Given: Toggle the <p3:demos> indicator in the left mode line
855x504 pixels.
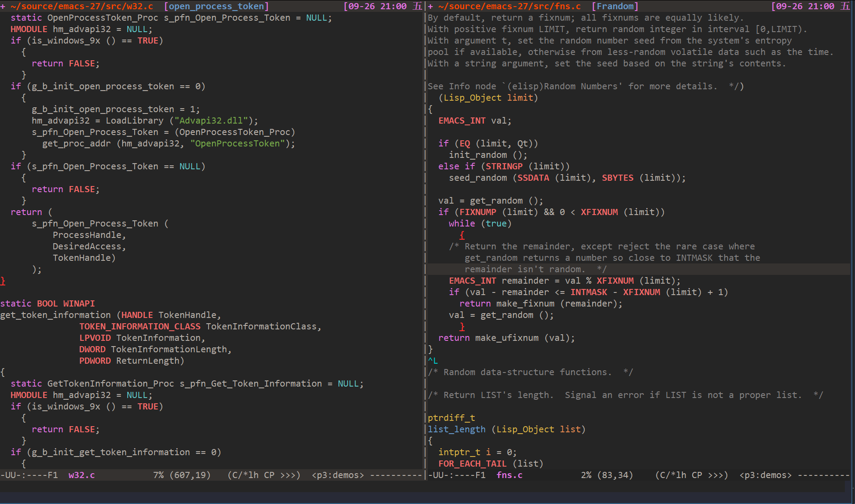Looking at the screenshot, I should tap(338, 475).
